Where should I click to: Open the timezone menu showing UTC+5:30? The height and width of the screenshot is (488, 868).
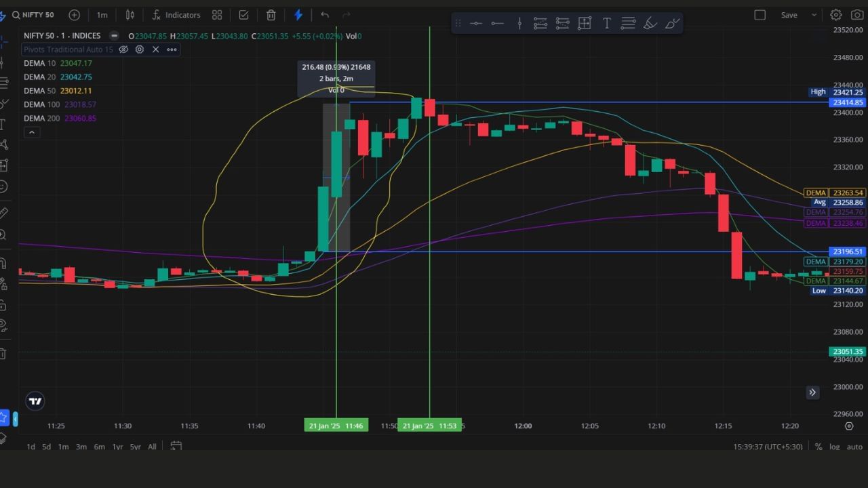768,447
